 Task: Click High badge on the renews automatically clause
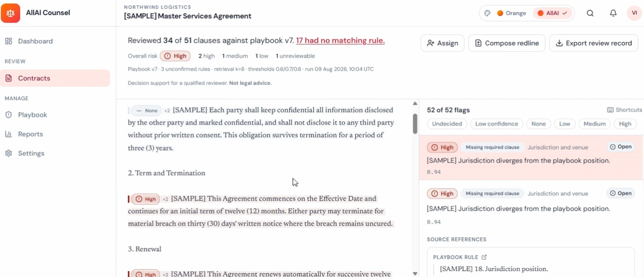tap(146, 274)
